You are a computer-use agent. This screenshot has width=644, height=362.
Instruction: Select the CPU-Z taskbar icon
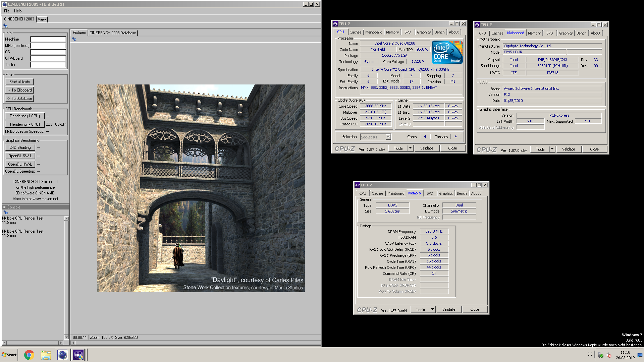click(78, 355)
